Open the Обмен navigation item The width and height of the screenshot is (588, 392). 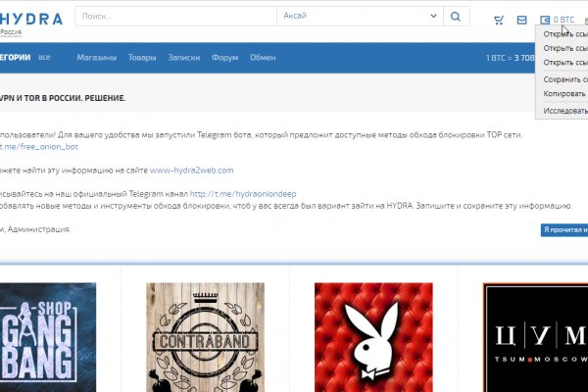(x=263, y=58)
